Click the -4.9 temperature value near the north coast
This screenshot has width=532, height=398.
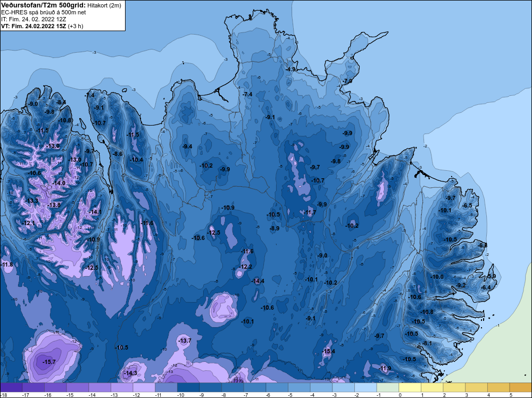tap(290, 69)
